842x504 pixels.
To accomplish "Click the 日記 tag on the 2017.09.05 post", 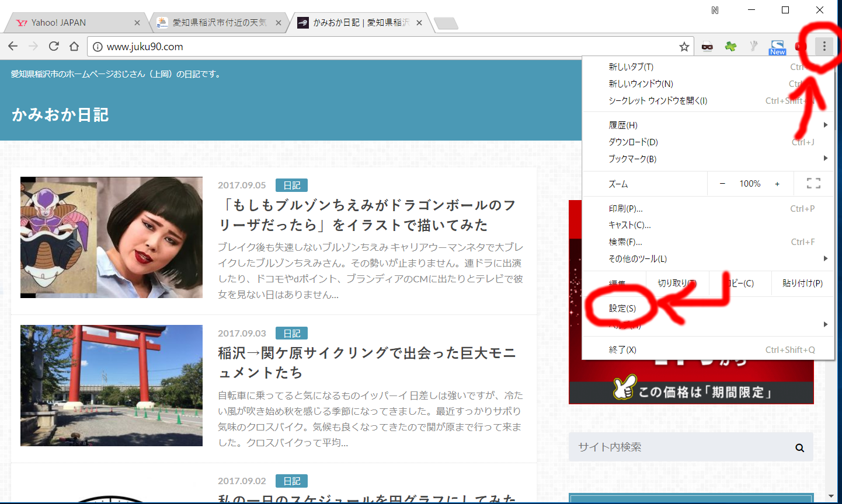I will click(x=291, y=185).
